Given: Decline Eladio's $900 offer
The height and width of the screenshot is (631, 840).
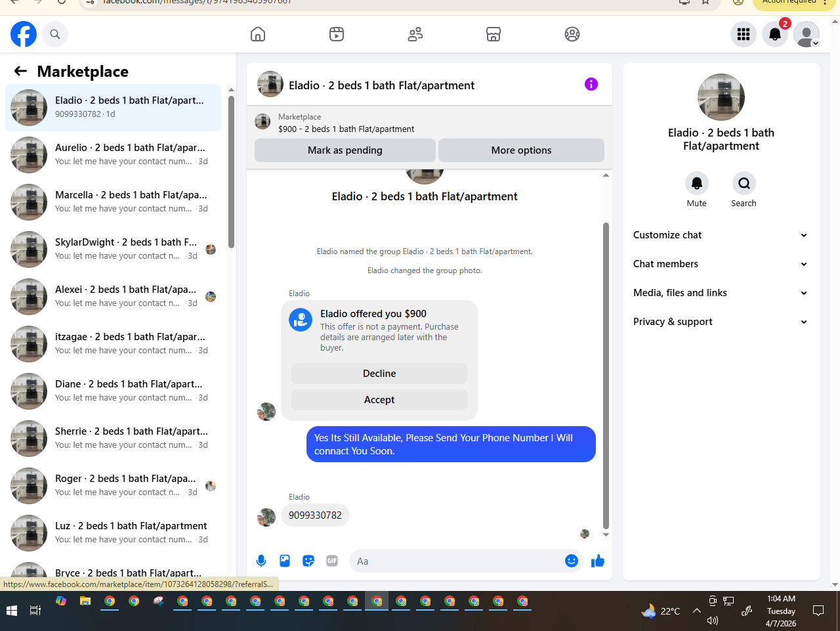Looking at the screenshot, I should tap(379, 374).
